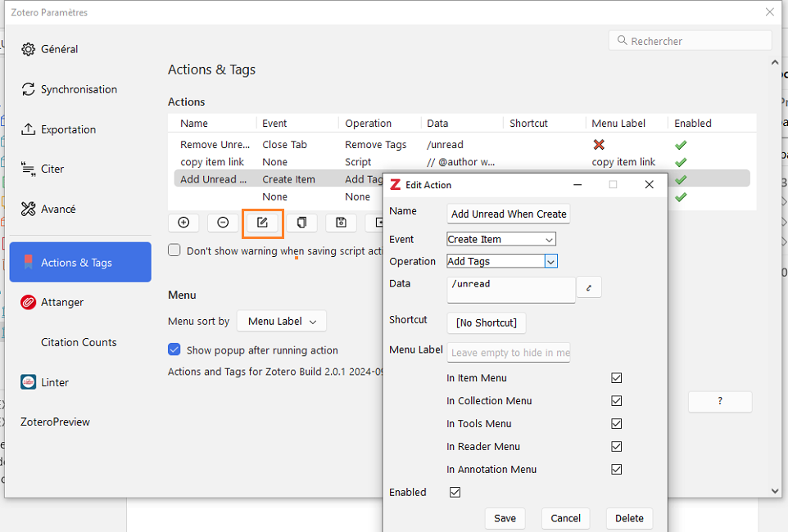Click the Avancé tools icon

click(x=28, y=209)
